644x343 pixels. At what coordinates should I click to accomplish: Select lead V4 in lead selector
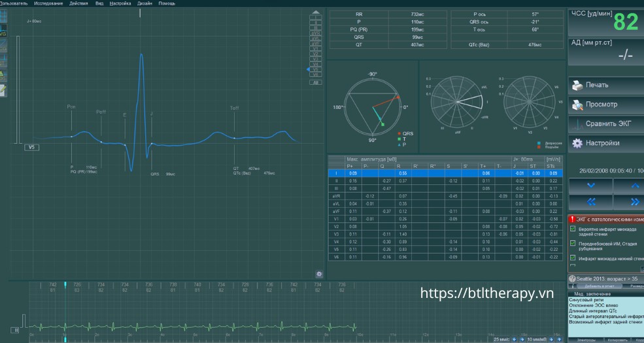coord(315,65)
